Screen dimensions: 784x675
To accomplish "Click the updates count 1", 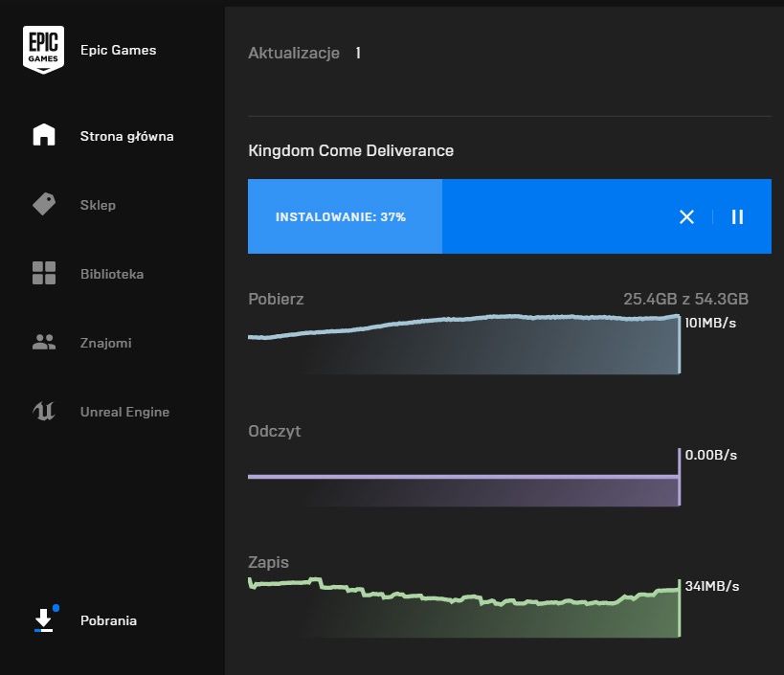I will coord(358,53).
